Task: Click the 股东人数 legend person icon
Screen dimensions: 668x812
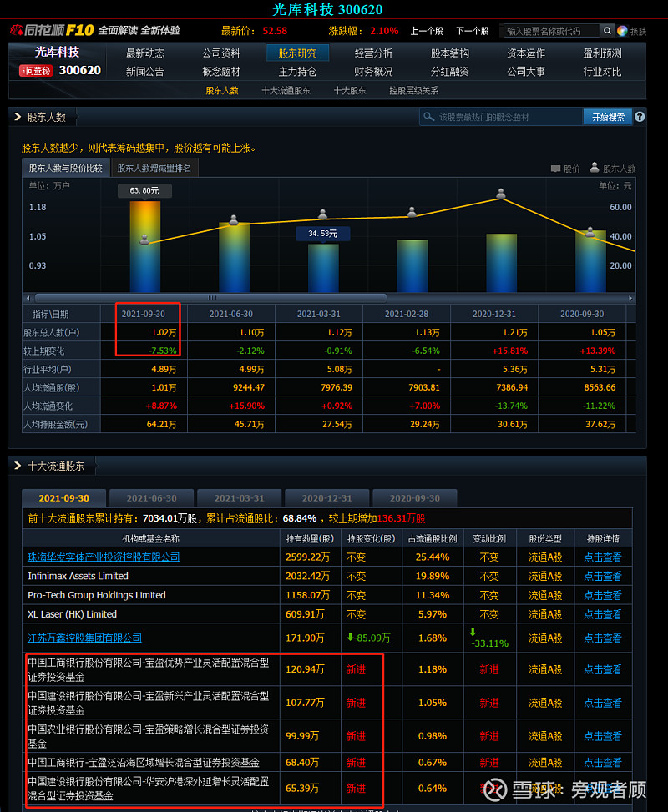Action: click(x=595, y=167)
